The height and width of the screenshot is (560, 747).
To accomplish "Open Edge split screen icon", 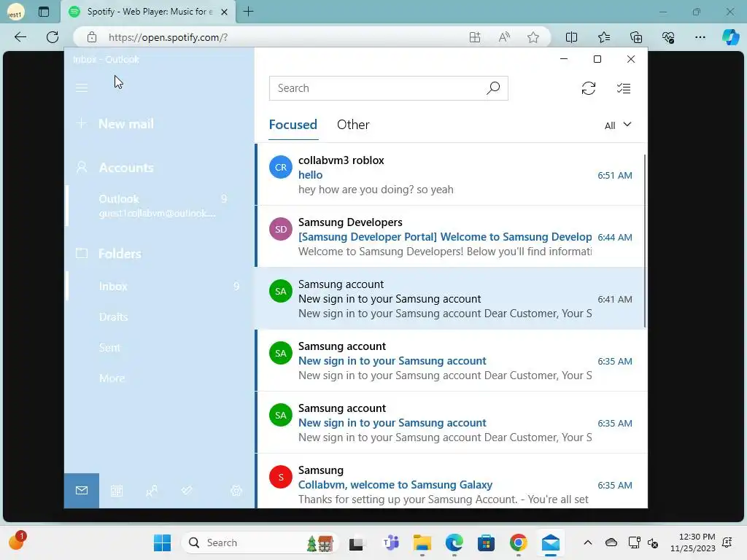I will pyautogui.click(x=571, y=37).
